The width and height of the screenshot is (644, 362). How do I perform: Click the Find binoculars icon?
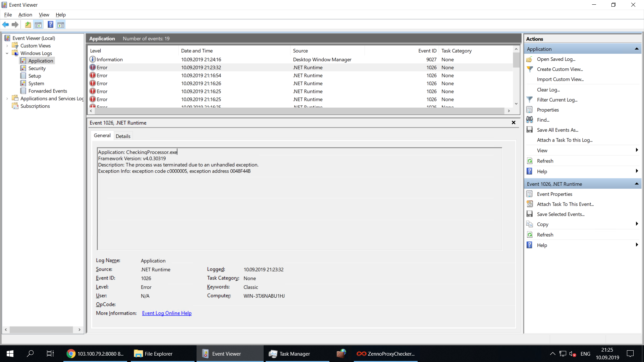point(530,120)
